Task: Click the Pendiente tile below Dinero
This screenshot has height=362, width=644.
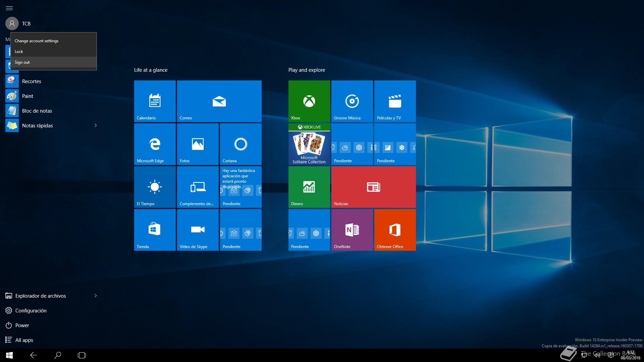Action: coord(309,230)
